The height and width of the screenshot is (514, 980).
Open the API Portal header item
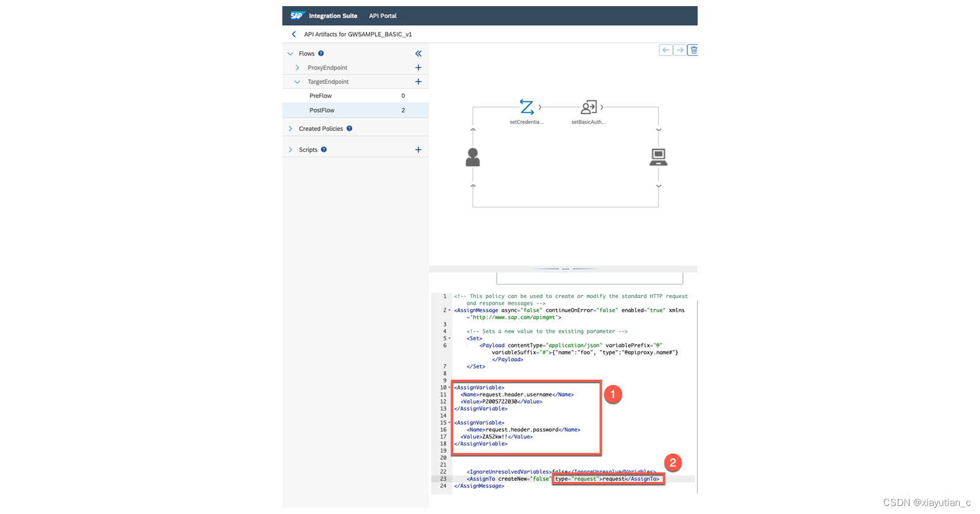(x=383, y=16)
